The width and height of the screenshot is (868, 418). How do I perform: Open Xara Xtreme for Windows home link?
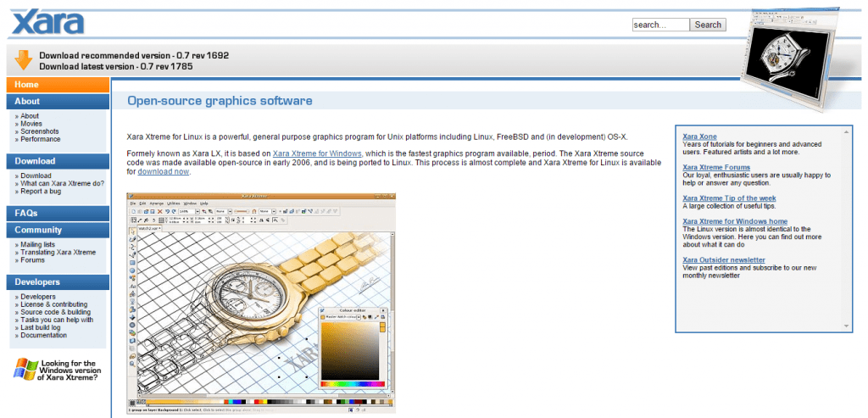[735, 221]
